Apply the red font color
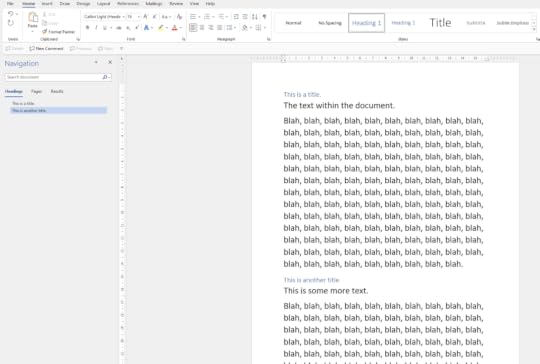Screen dimensions: 540x364 (x=175, y=28)
